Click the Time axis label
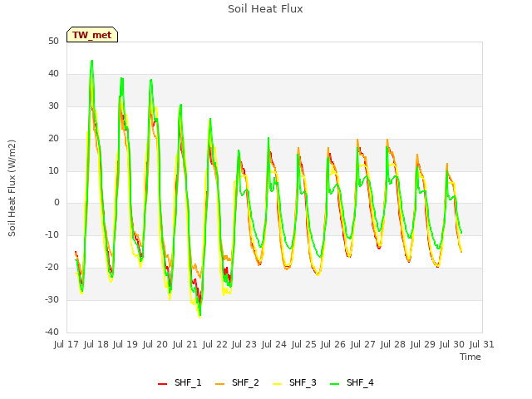This screenshot has width=532, height=399. click(470, 357)
